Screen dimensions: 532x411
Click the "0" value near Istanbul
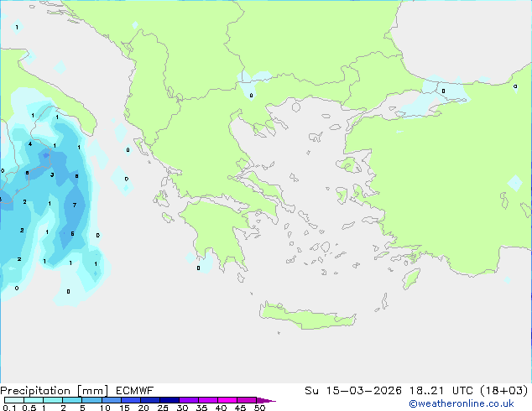(443, 91)
